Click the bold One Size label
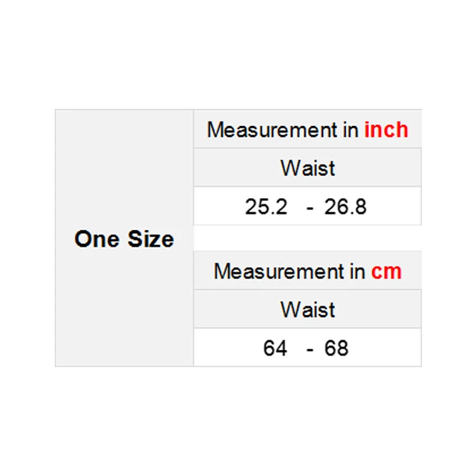Viewport: 476px width, 476px height. pyautogui.click(x=124, y=239)
